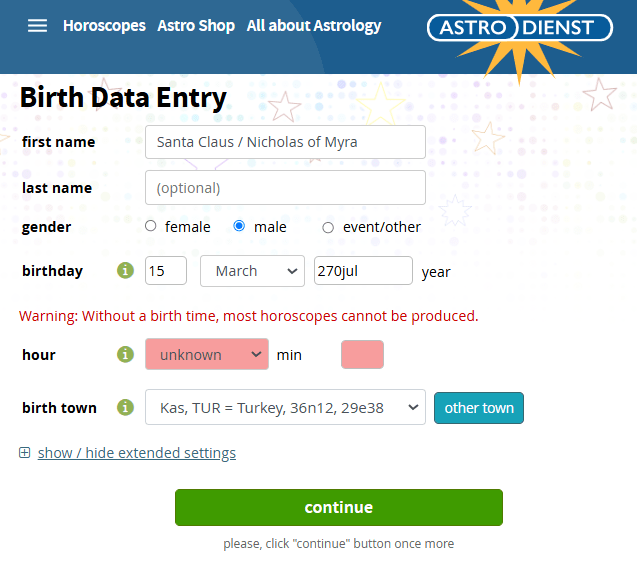Click the other town button
The height and width of the screenshot is (562, 637).
[x=479, y=408]
